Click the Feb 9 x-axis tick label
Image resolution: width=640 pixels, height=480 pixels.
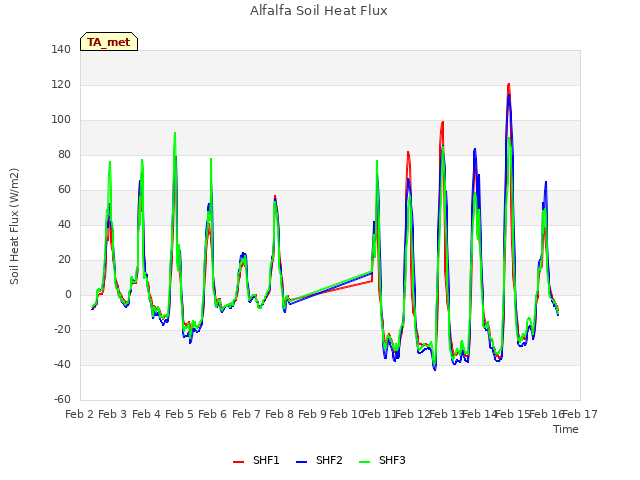pos(313,414)
